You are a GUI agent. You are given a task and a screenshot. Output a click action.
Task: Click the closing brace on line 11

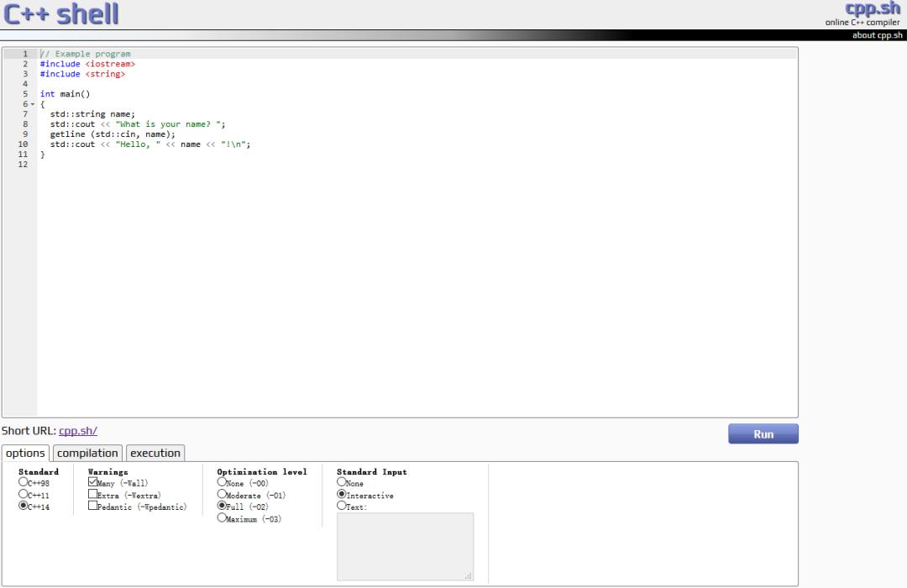tap(42, 155)
